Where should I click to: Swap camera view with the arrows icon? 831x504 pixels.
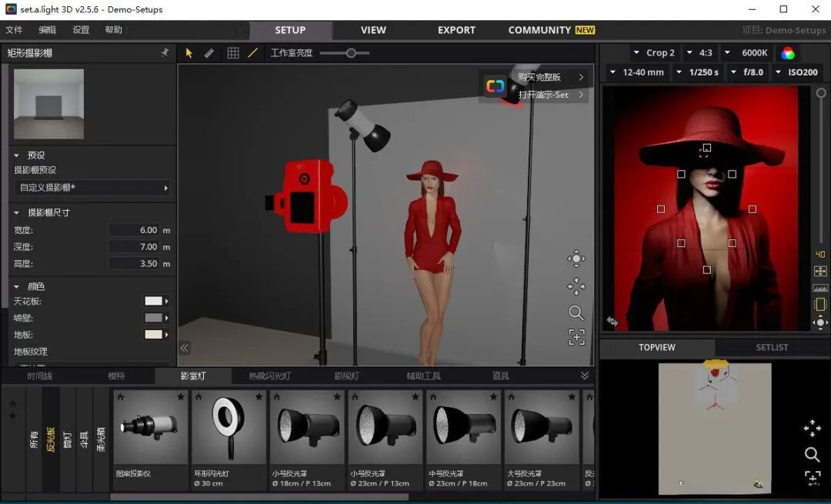(x=612, y=321)
